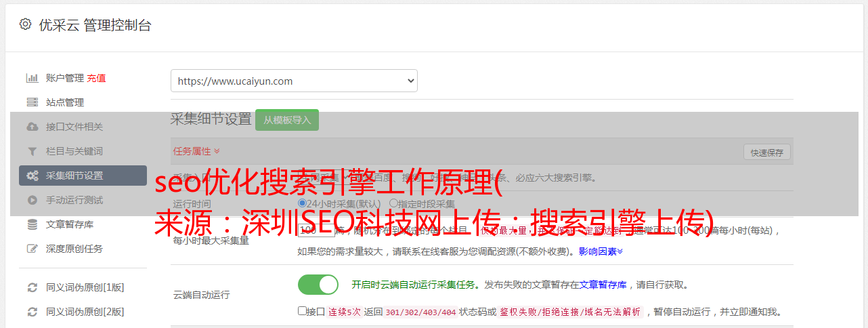The width and height of the screenshot is (868, 328).
Task: Click the bar chart icon for 账户管理
Action: pyautogui.click(x=32, y=78)
